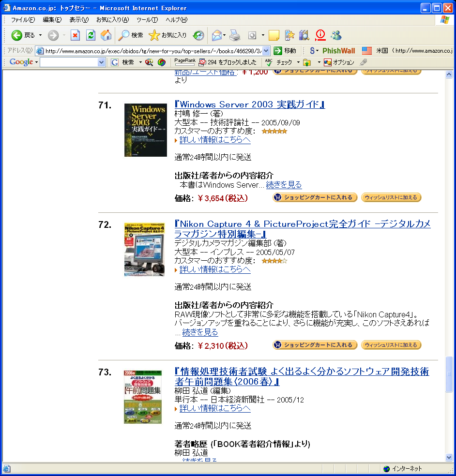
Task: Click the green-grey Forward arrow button
Action: click(x=53, y=35)
